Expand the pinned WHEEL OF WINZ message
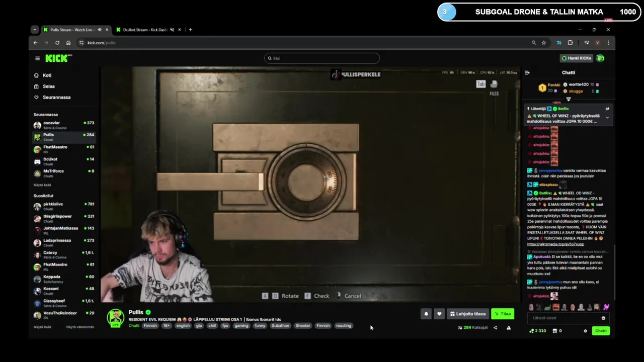 [607, 118]
